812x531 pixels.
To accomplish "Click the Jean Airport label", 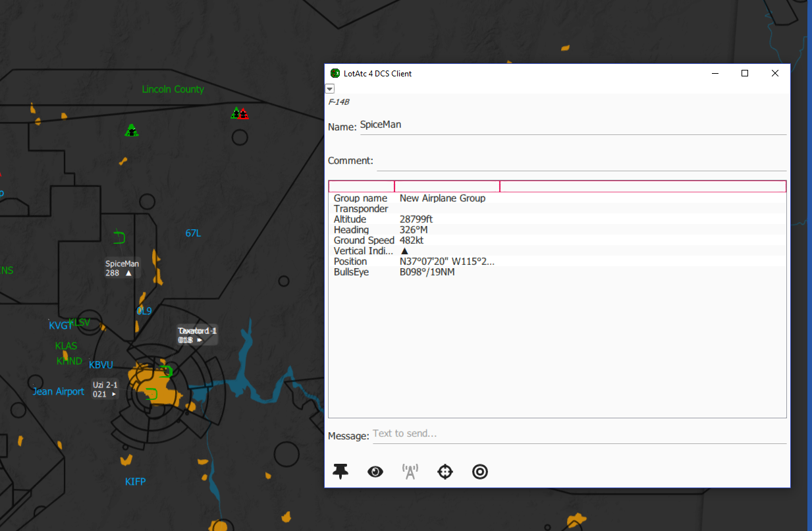I will 59,391.
